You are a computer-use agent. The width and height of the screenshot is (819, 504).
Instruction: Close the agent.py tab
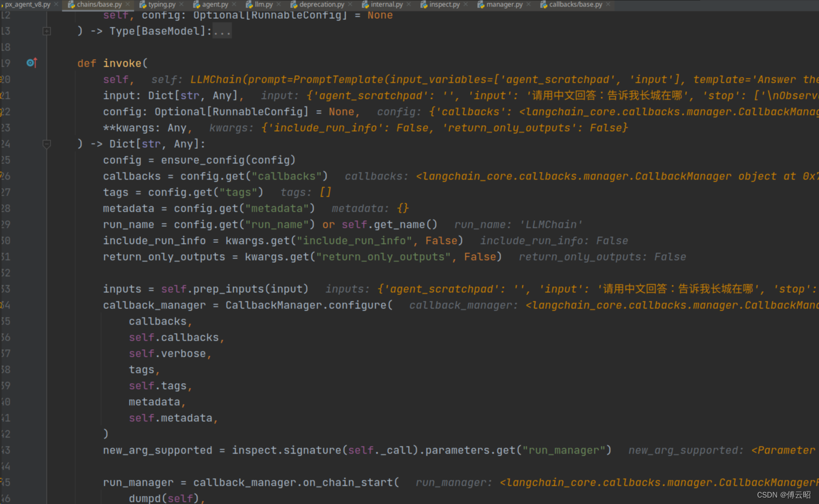234,4
